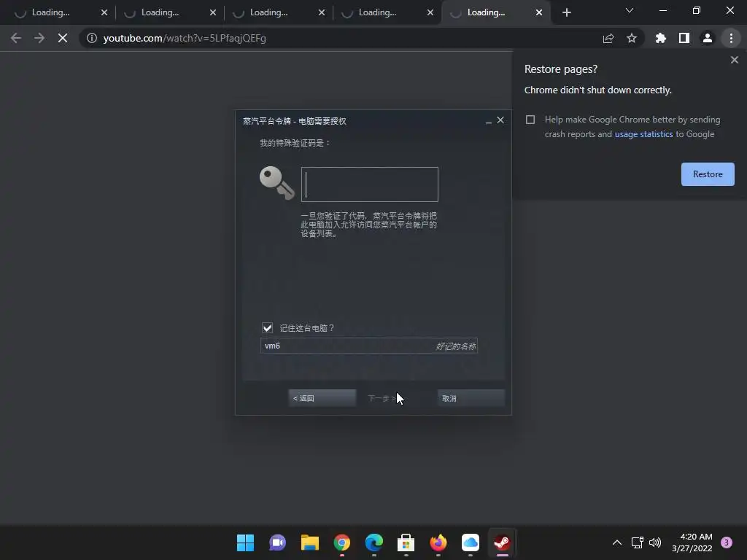Click the Chrome taskbar icon

coord(341,542)
